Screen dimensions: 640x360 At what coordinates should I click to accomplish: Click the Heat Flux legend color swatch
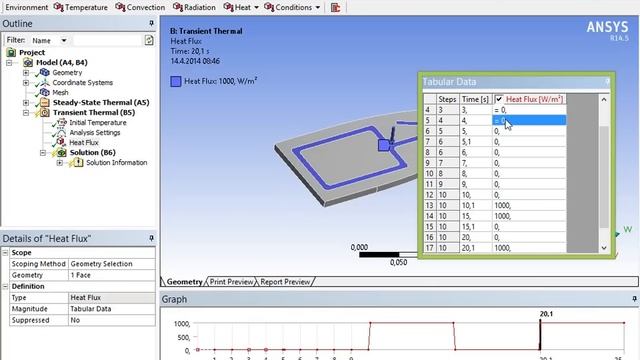click(x=176, y=81)
